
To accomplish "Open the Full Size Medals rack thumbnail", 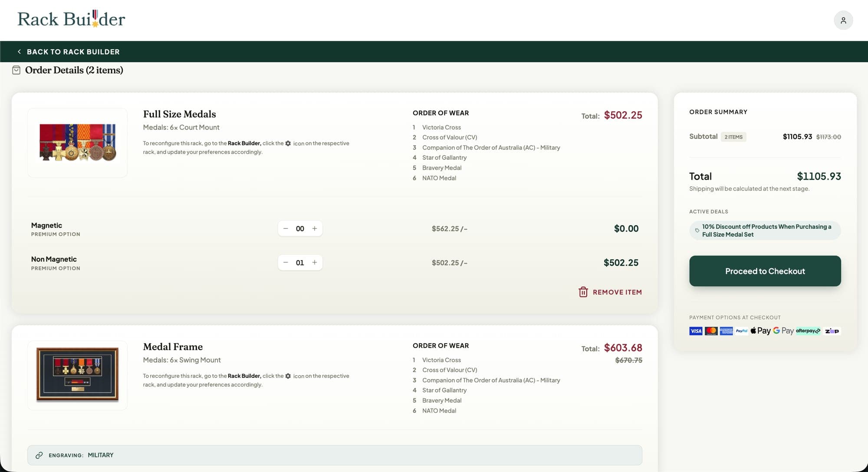I will [77, 143].
